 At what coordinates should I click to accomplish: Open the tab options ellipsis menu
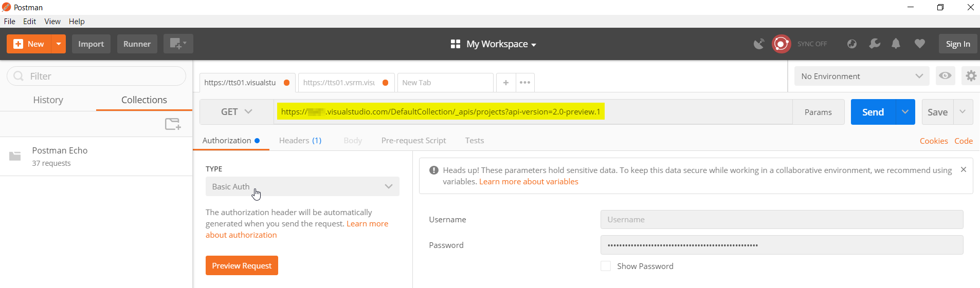pos(525,83)
